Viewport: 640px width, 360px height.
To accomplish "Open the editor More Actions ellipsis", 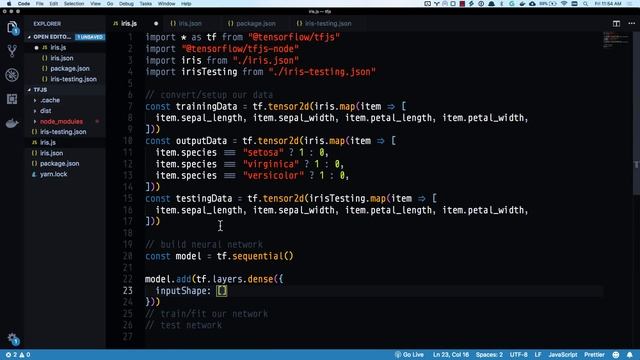I will click(x=631, y=24).
